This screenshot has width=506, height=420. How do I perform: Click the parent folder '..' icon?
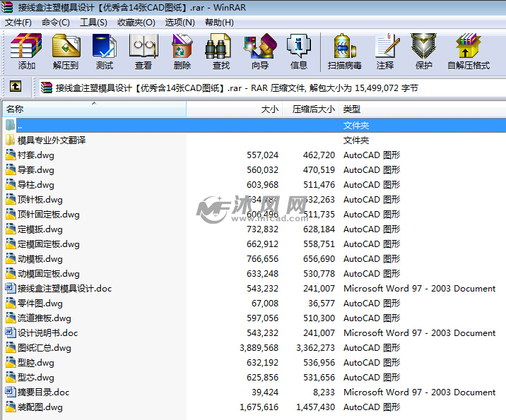[x=11, y=126]
